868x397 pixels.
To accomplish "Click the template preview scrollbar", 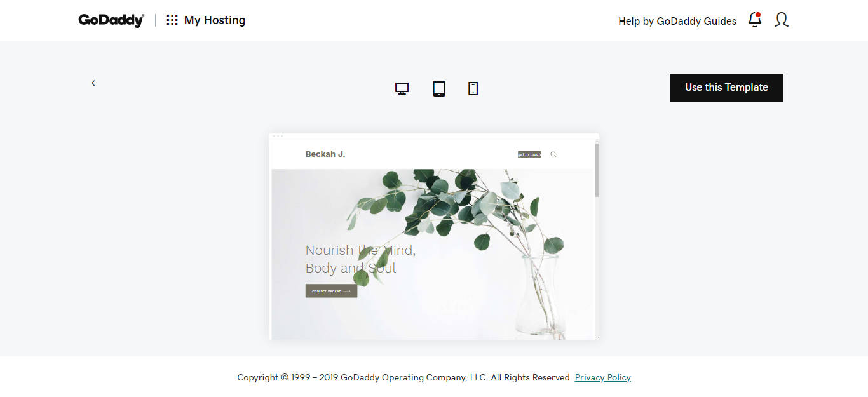I will point(597,170).
